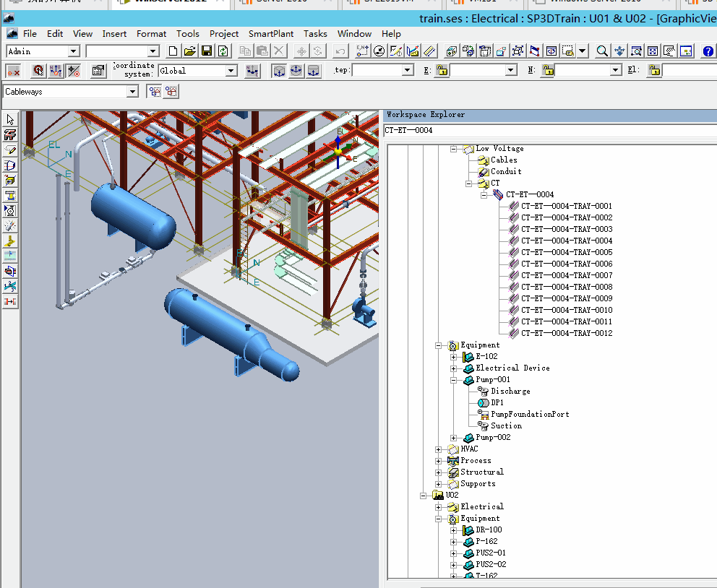Open a session file with folder icon
Viewport: 717px width, 588px height.
[190, 51]
